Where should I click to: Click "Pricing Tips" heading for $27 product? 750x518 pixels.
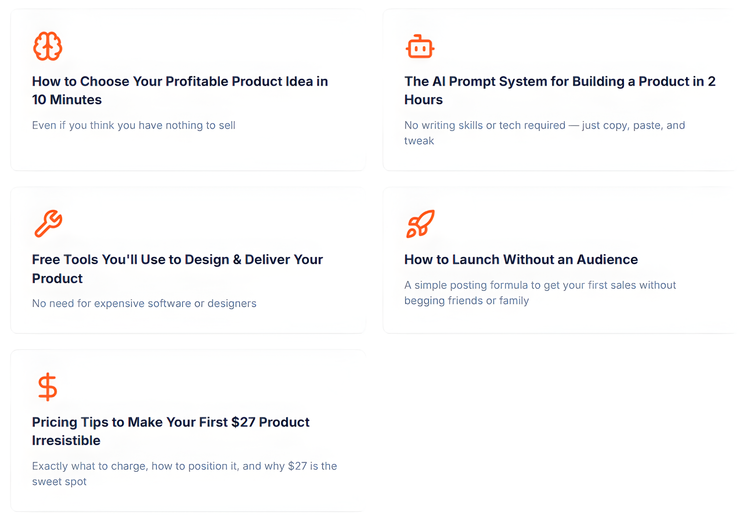(x=171, y=431)
